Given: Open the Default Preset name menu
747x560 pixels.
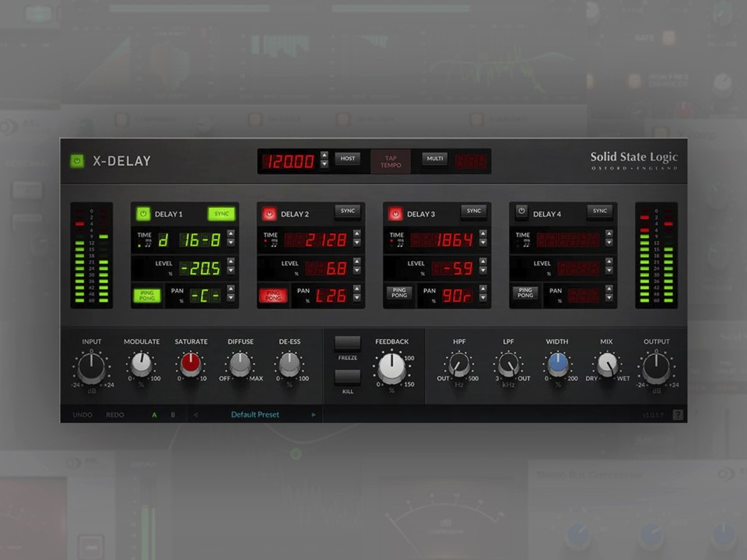Looking at the screenshot, I should (x=255, y=415).
